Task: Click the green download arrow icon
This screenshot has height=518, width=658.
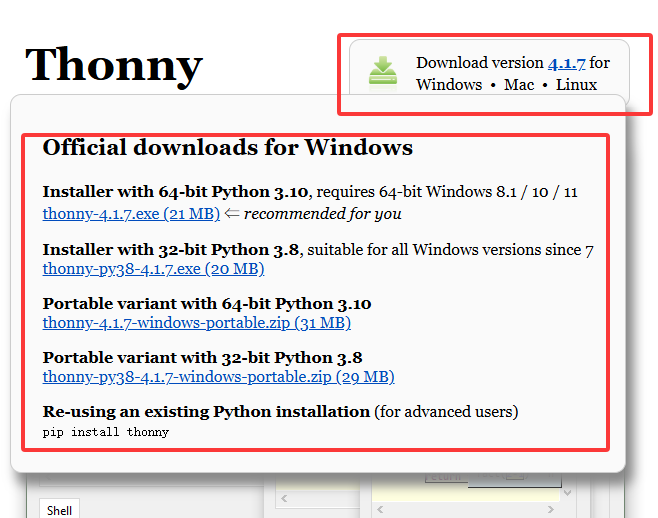Action: point(384,74)
